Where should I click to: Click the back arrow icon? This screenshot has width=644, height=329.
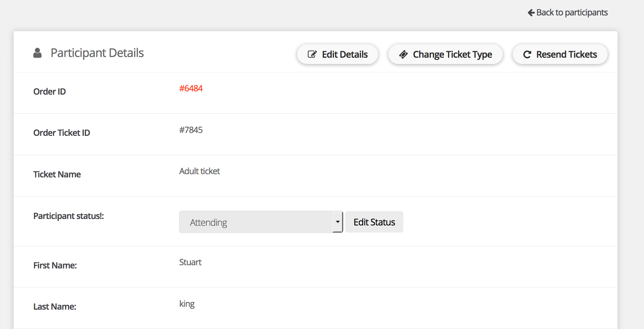click(x=531, y=13)
